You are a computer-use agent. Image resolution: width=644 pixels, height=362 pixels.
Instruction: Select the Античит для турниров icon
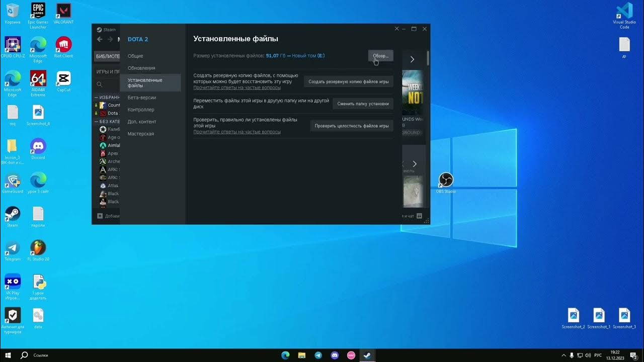tap(13, 320)
